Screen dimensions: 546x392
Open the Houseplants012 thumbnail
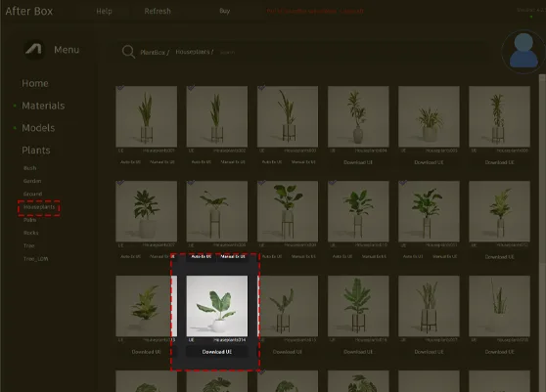(500, 211)
